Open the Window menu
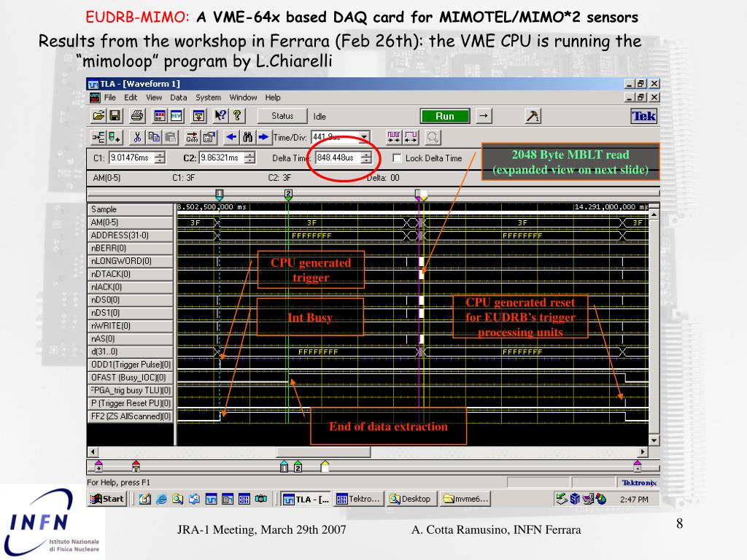 click(243, 97)
